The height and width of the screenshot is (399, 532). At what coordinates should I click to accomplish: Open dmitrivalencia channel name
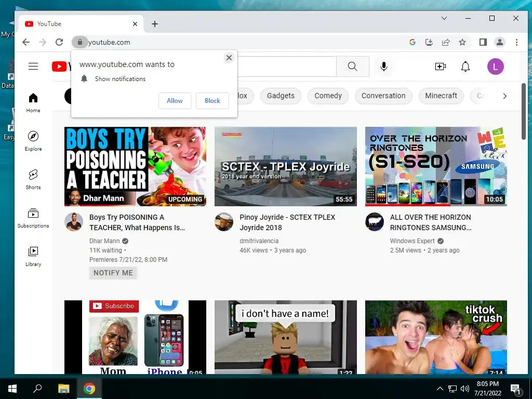[259, 241]
